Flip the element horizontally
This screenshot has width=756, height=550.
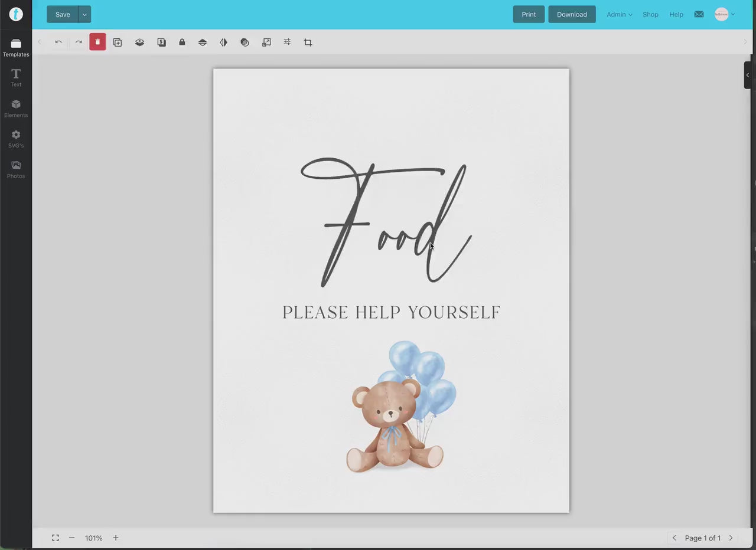point(223,42)
